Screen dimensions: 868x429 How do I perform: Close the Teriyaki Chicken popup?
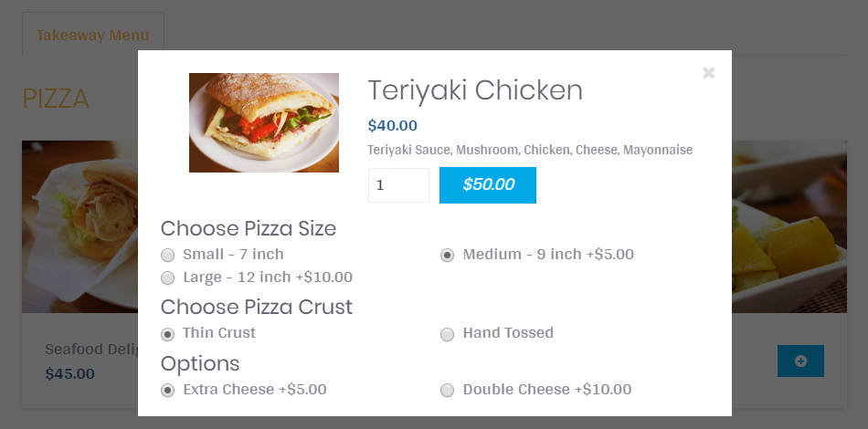pyautogui.click(x=708, y=73)
